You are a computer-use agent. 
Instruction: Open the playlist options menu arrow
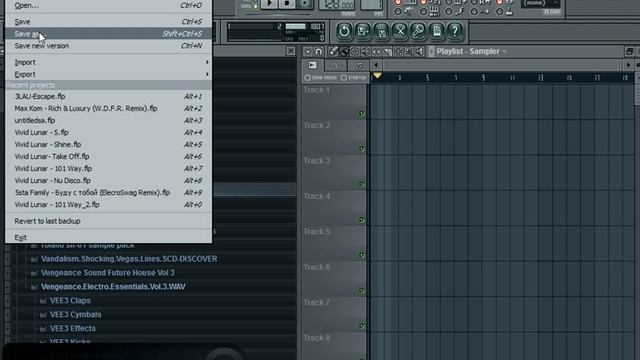tap(308, 51)
